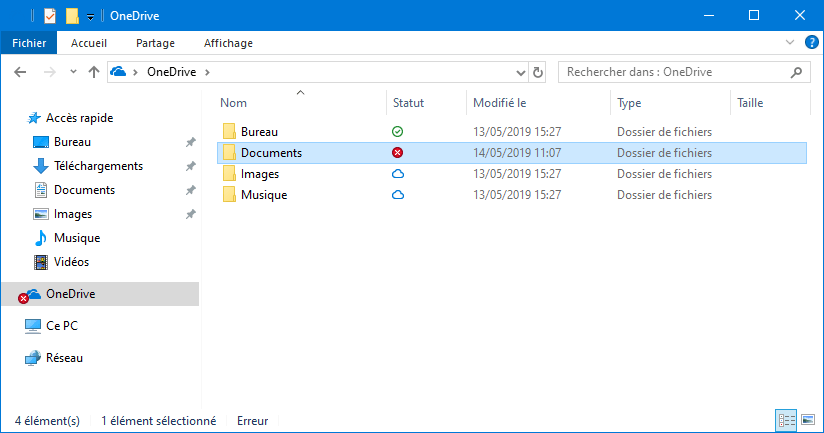The image size is (824, 433).
Task: Click the 4 élément(s) count in the status bar
Action: 47,421
